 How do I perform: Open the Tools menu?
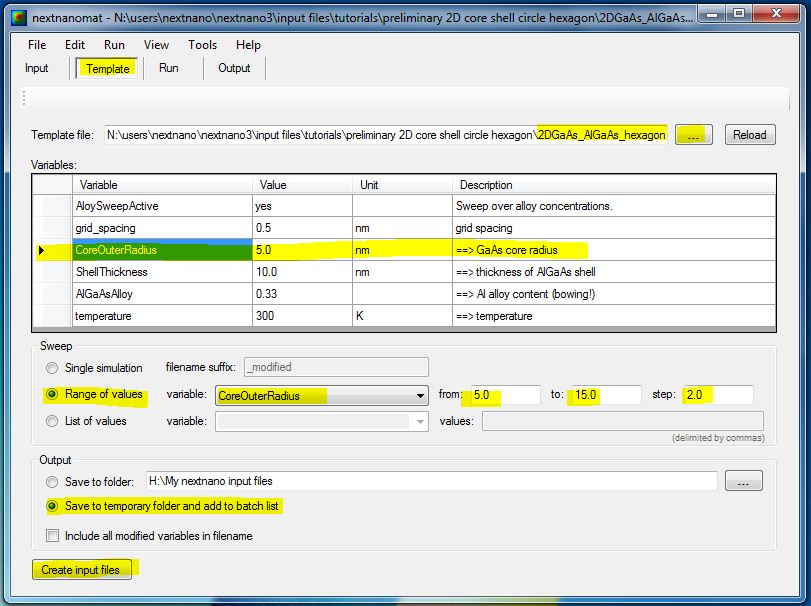[x=202, y=45]
